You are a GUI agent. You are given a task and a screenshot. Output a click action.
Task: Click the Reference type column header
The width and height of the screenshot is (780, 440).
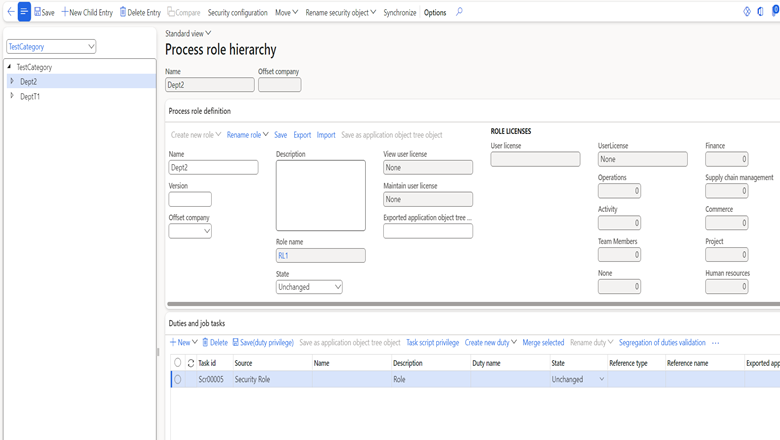(x=628, y=363)
